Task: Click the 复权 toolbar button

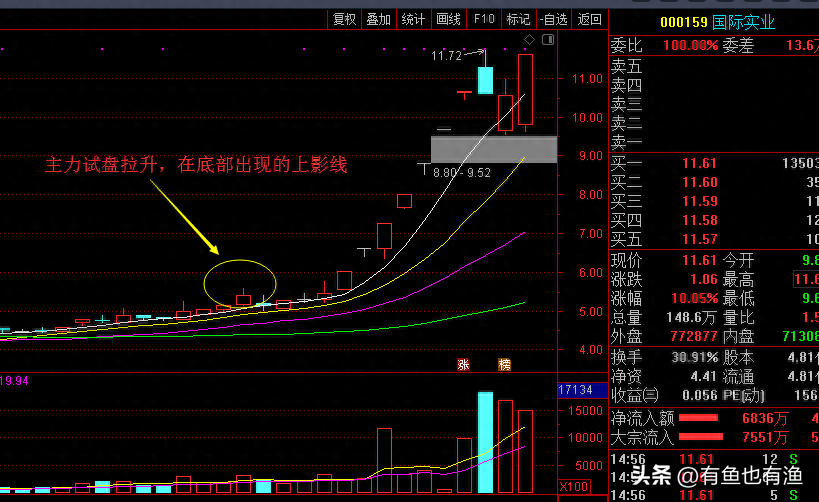Action: [x=344, y=20]
